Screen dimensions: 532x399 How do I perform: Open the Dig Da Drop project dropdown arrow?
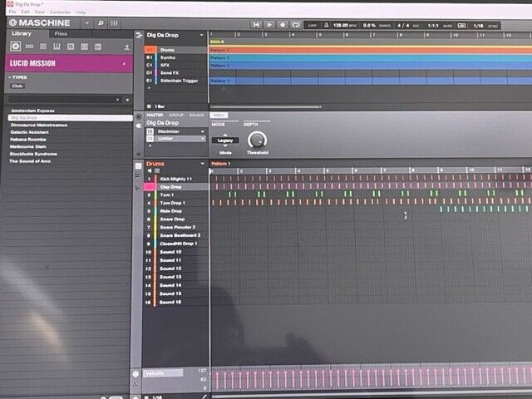tap(201, 35)
